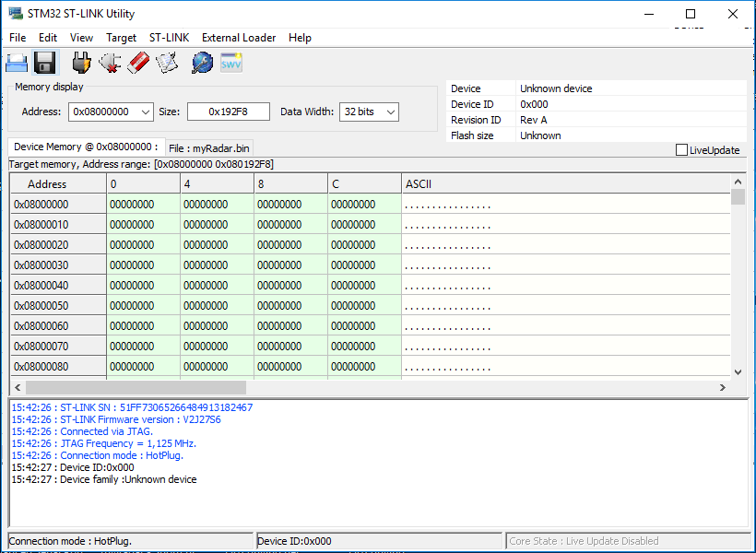Switch to the File : myRadar.bin tab
Screen dimensions: 756x553
click(208, 148)
